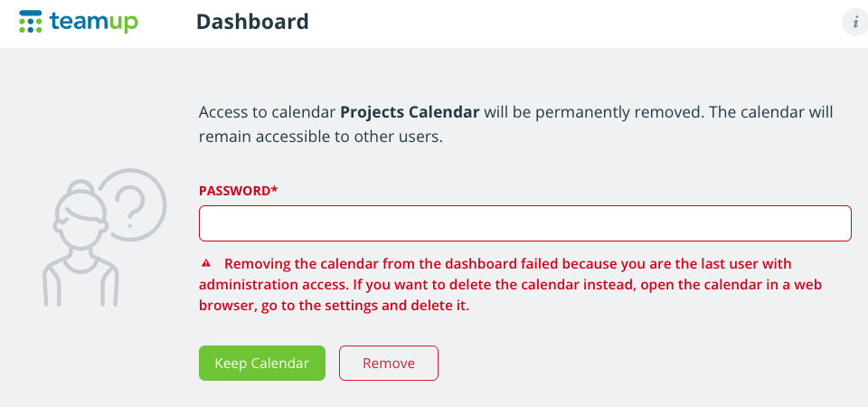
Task: Click the teamup dotted calendar logo icon
Action: coord(31,22)
